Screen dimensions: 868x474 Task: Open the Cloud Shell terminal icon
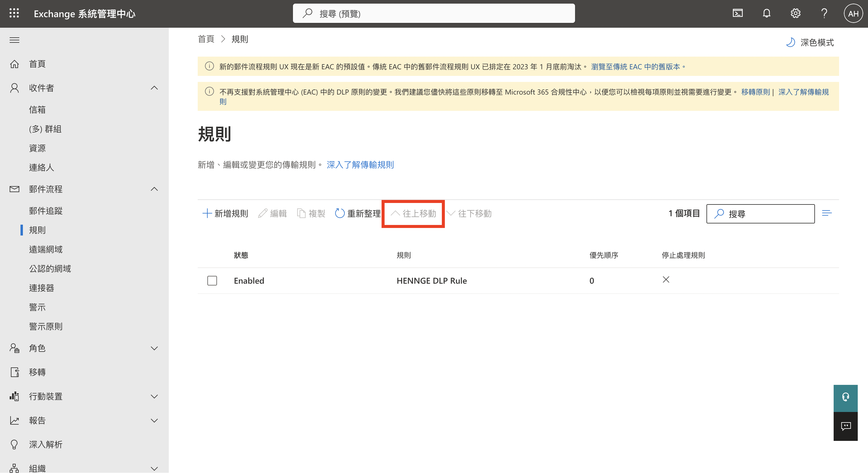coord(737,14)
